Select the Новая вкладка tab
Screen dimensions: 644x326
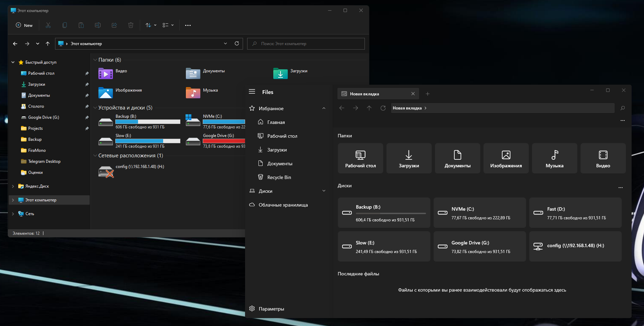[364, 94]
